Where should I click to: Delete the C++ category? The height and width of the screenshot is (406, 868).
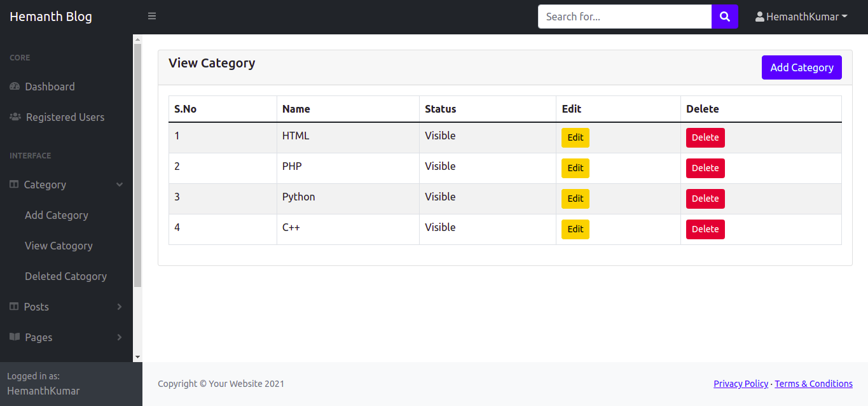pos(705,229)
